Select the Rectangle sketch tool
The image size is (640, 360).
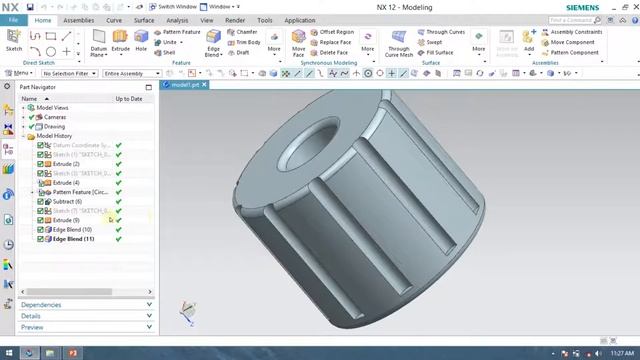click(x=51, y=36)
